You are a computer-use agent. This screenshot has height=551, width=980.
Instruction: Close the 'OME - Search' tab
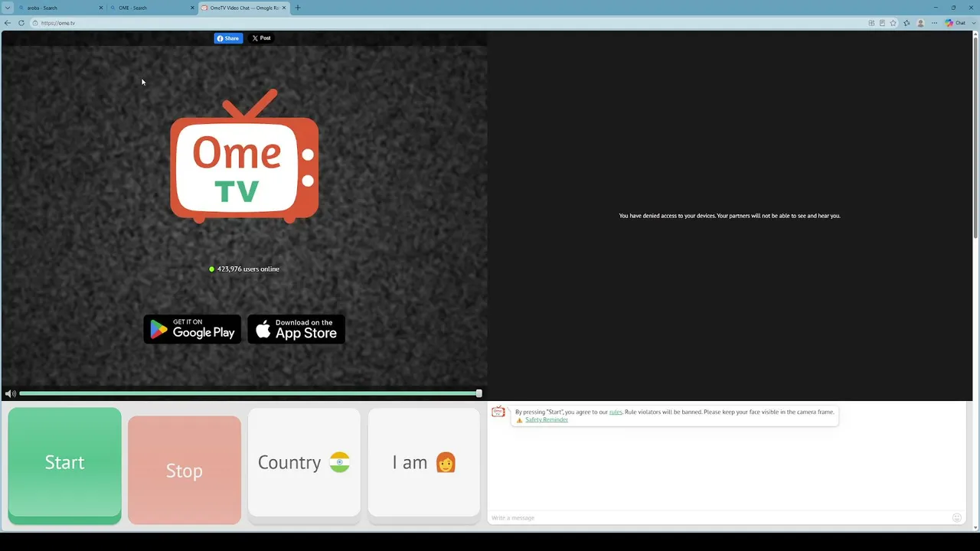[192, 8]
